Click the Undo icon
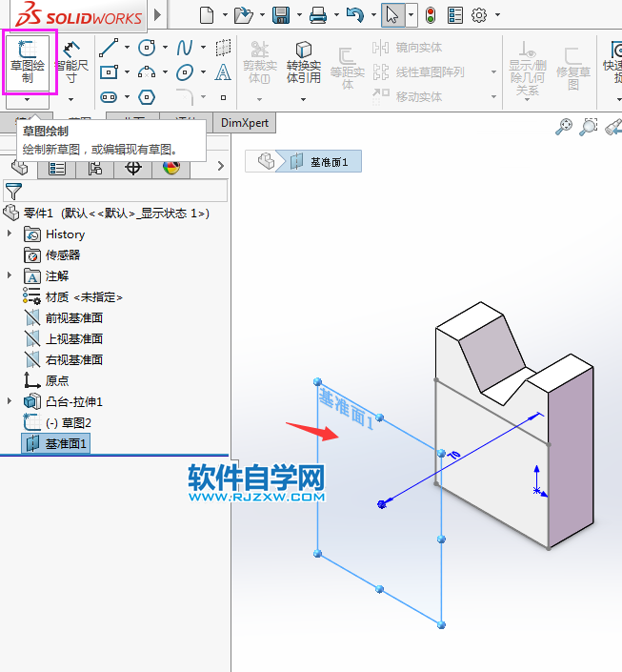 355,15
